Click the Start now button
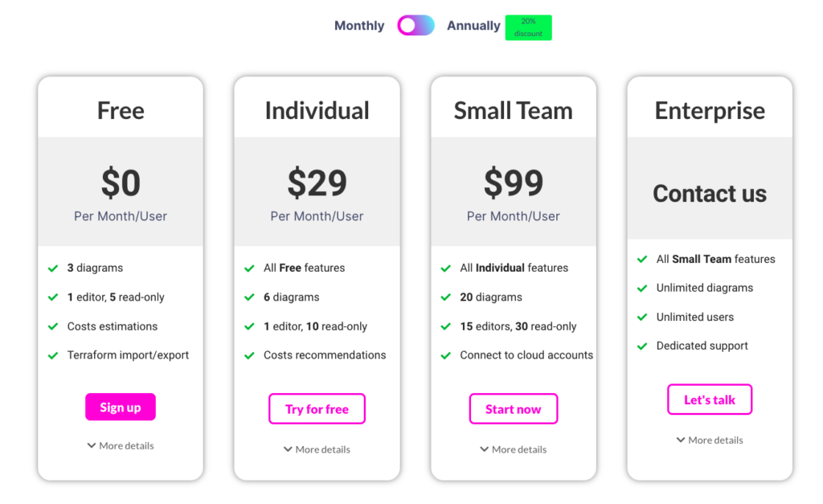 tap(514, 409)
